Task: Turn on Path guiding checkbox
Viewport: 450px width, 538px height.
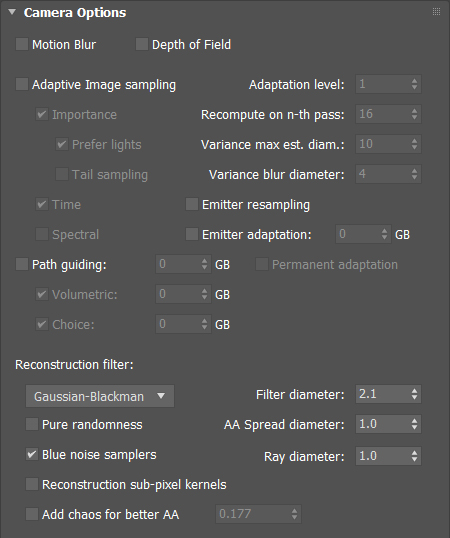Action: (22, 264)
